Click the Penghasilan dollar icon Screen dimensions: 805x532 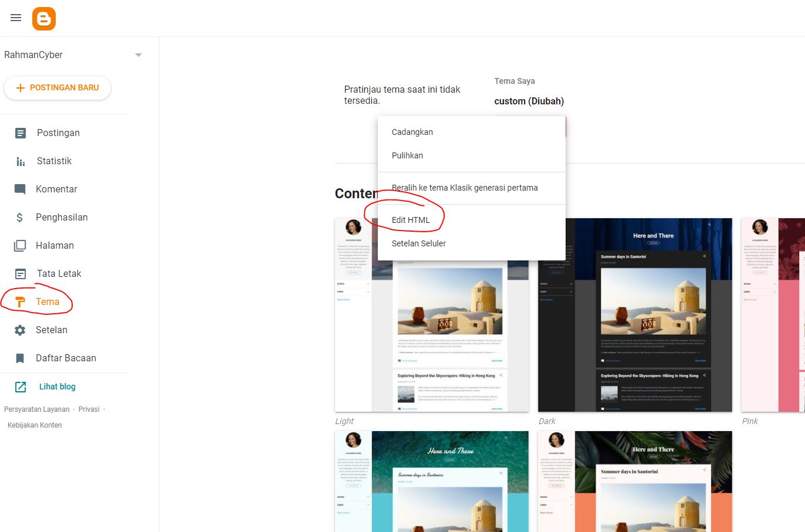[20, 218]
